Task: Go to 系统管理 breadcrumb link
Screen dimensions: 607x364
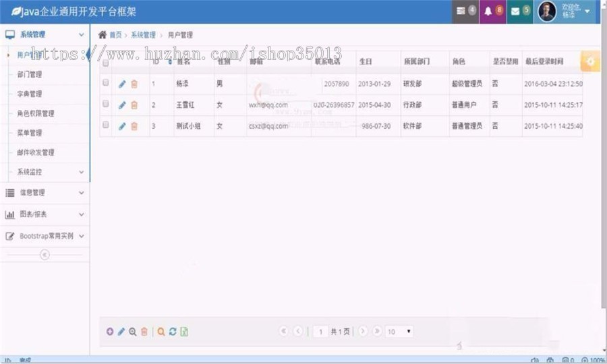Action: (143, 35)
